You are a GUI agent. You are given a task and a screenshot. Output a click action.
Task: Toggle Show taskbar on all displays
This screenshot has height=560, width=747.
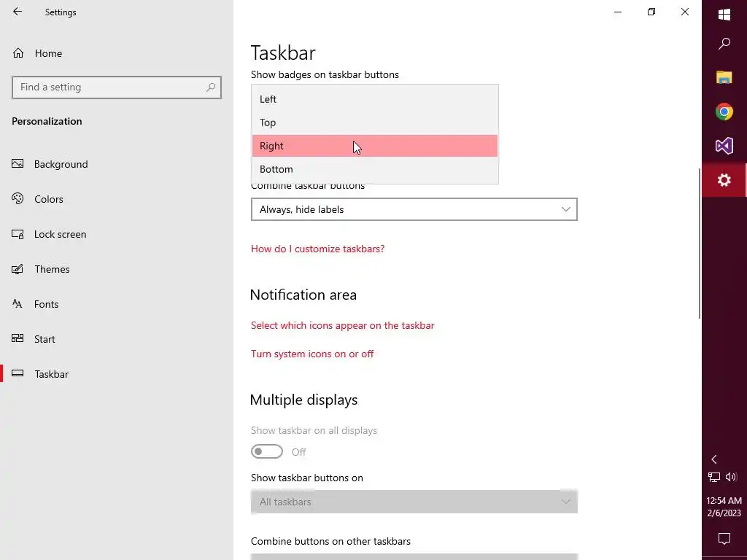[x=267, y=452]
